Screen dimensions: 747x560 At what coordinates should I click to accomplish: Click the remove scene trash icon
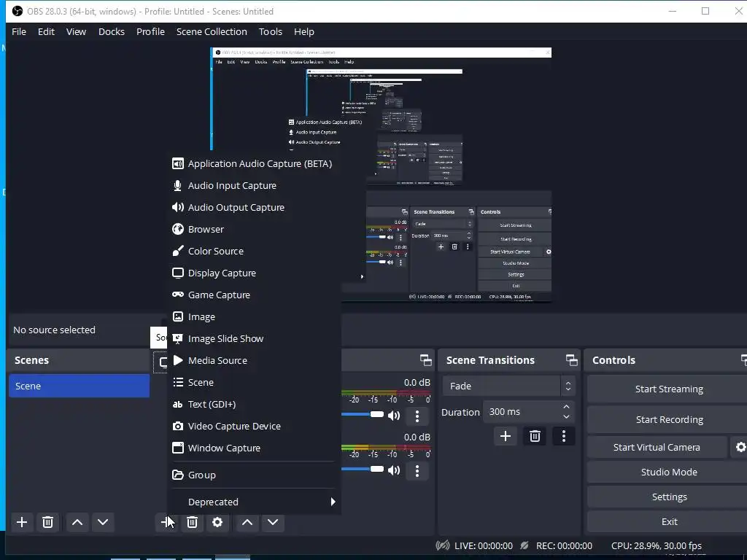[47, 522]
